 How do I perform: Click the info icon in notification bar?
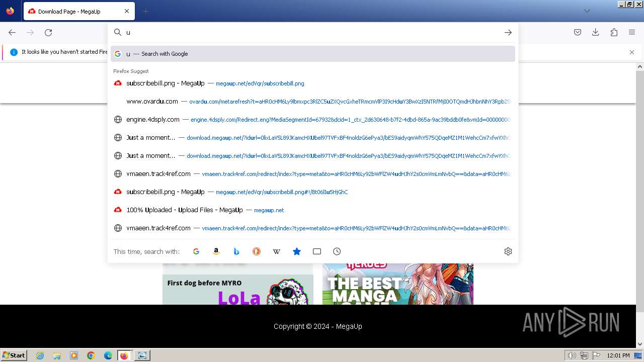tap(14, 52)
